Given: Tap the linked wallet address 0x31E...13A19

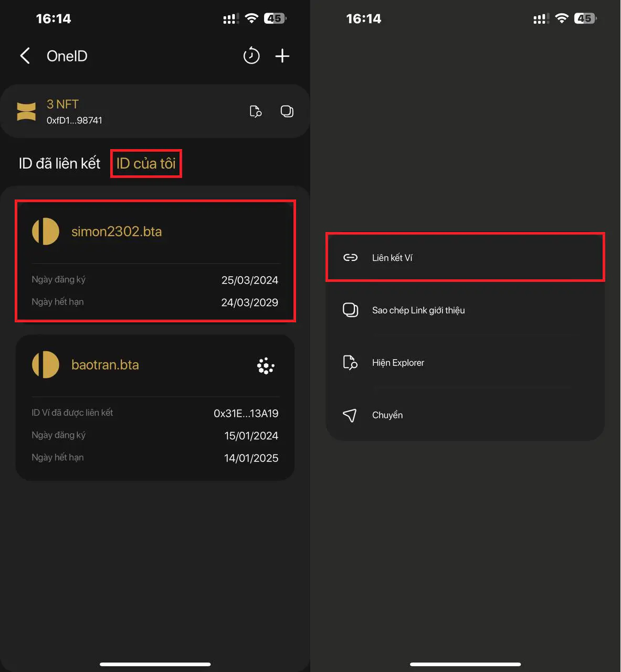Looking at the screenshot, I should tap(246, 414).
